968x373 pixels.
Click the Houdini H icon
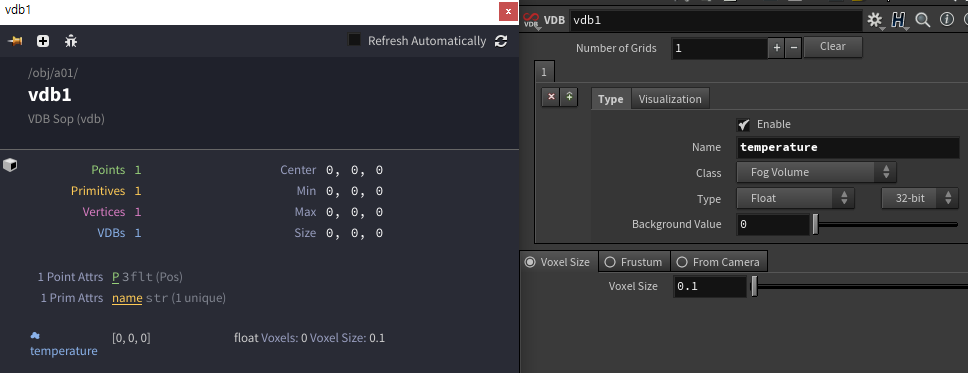pyautogui.click(x=899, y=20)
